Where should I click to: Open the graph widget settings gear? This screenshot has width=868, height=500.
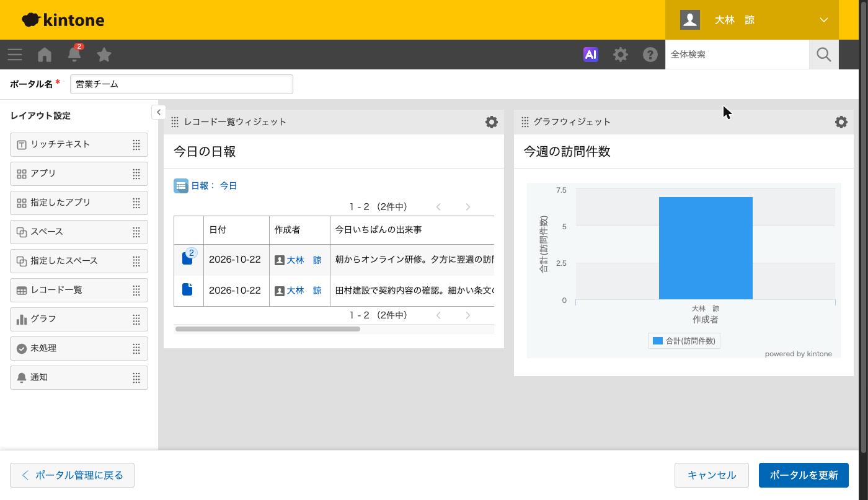[x=841, y=122]
